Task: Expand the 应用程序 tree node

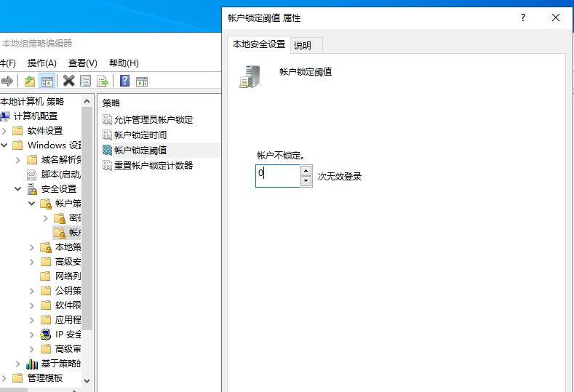Action: [x=32, y=320]
